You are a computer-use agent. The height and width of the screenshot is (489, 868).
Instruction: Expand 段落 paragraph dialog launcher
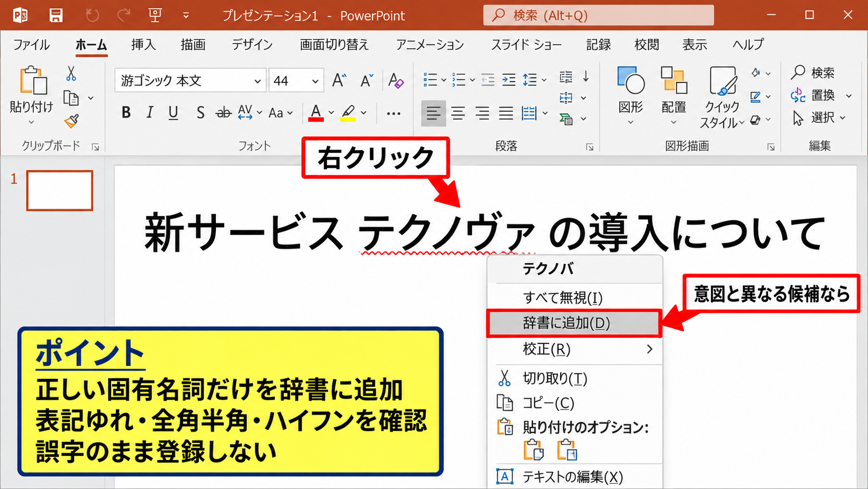click(590, 147)
